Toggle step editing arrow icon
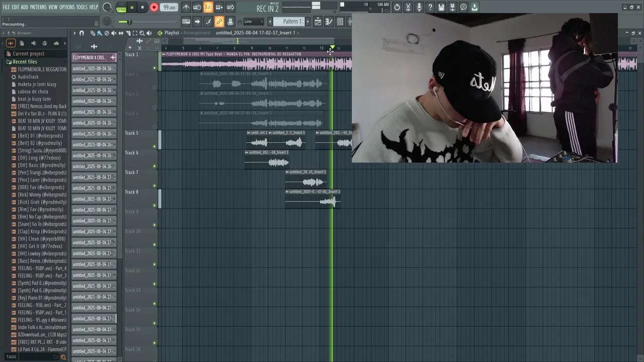Viewport: 644px width, 362px height. coord(197,21)
